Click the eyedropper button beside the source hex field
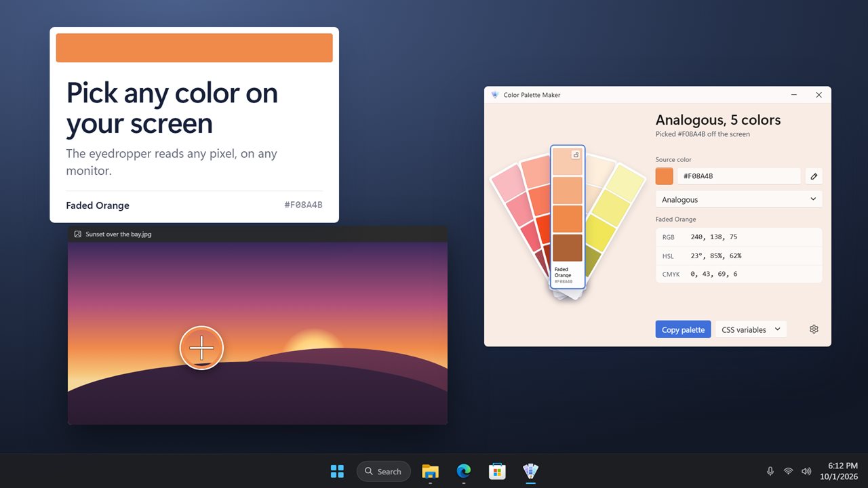868x488 pixels. (x=814, y=176)
